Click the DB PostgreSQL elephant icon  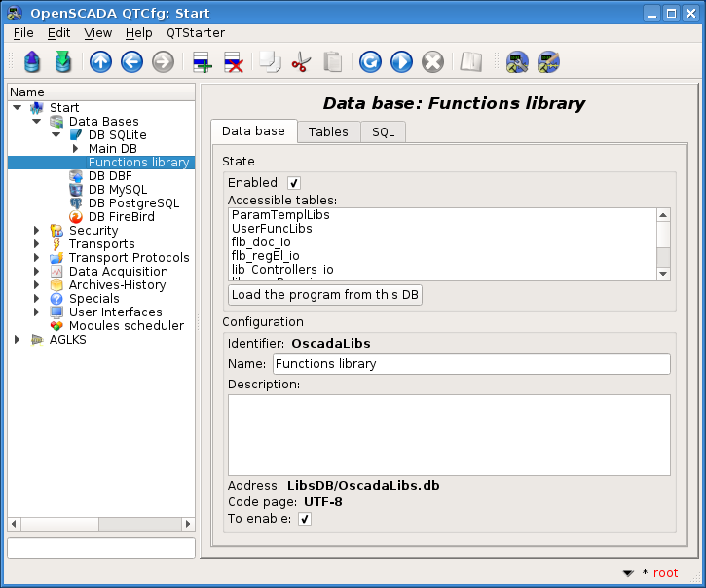[76, 203]
